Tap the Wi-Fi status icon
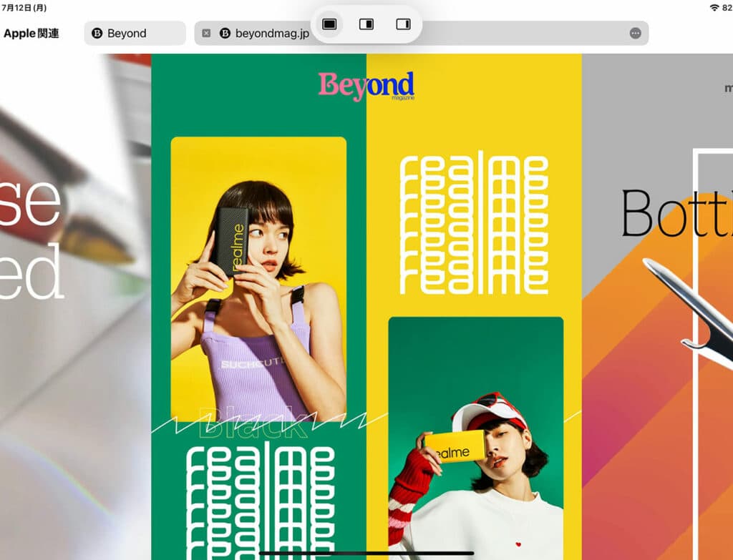 [714, 7]
